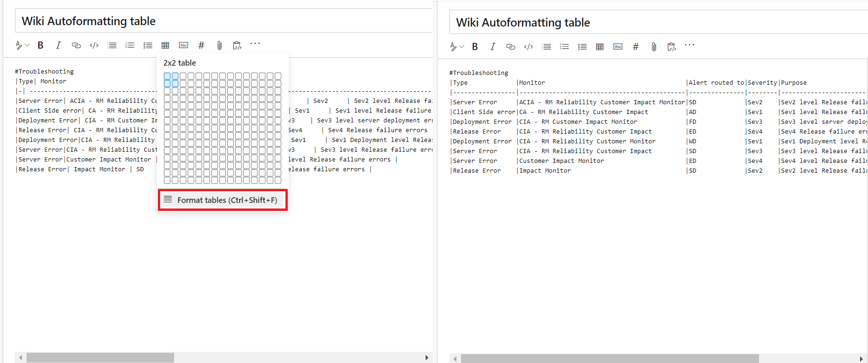Apply bulleted list in the right editor
Viewport: 868px width, 363px height.
[x=546, y=47]
